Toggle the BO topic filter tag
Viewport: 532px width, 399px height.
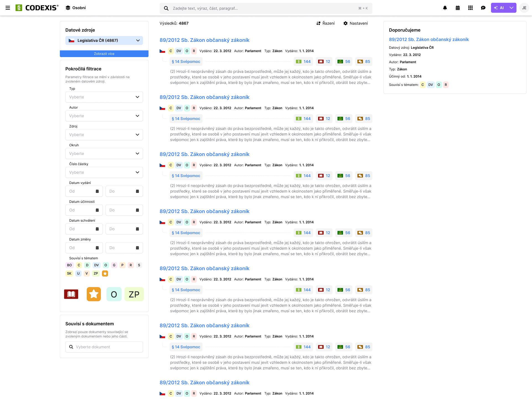pos(70,265)
